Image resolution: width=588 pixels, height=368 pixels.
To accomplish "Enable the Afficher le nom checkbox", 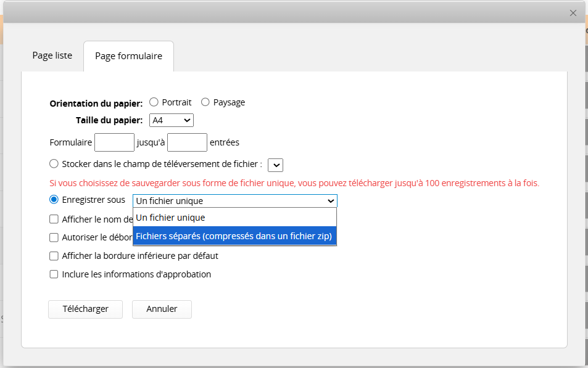I will click(x=54, y=219).
